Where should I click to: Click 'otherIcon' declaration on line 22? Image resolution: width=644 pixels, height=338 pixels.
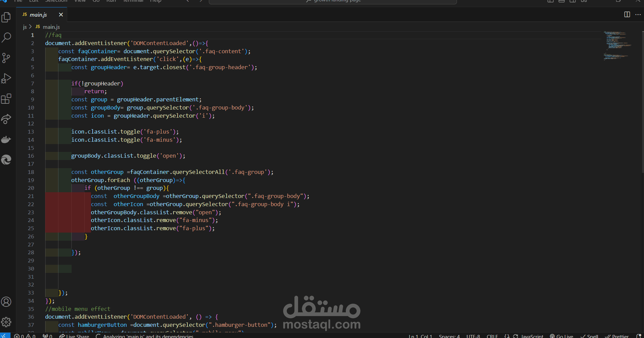click(x=128, y=204)
